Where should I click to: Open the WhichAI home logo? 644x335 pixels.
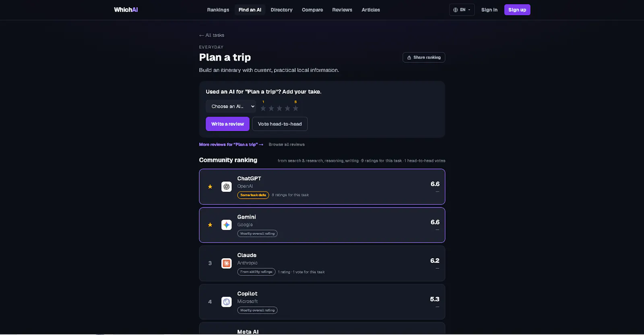coord(126,10)
